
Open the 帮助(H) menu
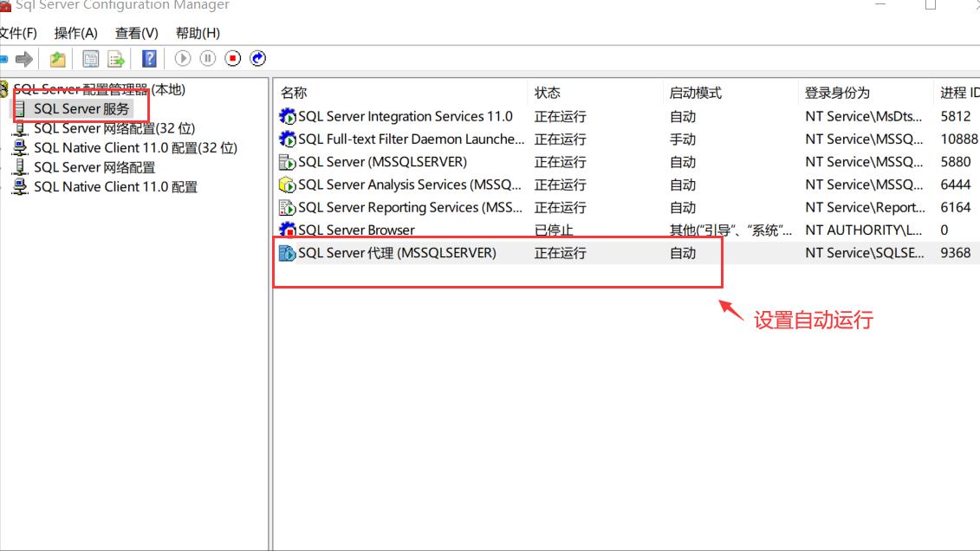click(198, 33)
